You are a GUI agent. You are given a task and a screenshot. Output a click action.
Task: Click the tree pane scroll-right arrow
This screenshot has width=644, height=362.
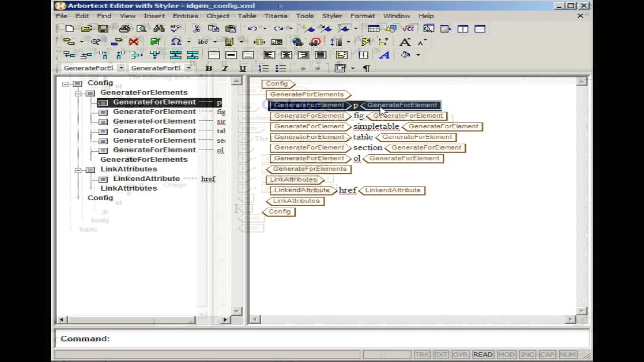(224, 319)
